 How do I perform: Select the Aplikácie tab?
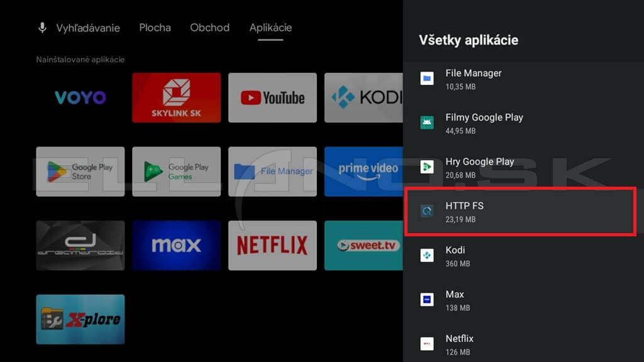pyautogui.click(x=270, y=28)
